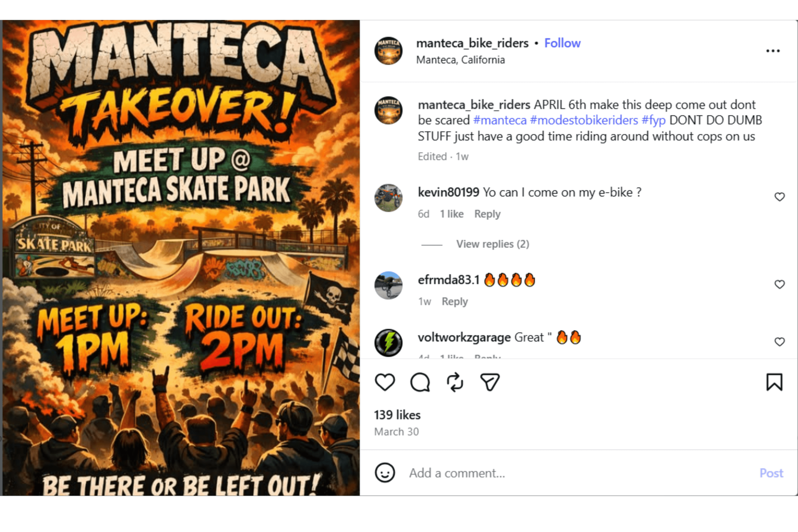Reply to kevin80199's comment
798x532 pixels.
(487, 214)
